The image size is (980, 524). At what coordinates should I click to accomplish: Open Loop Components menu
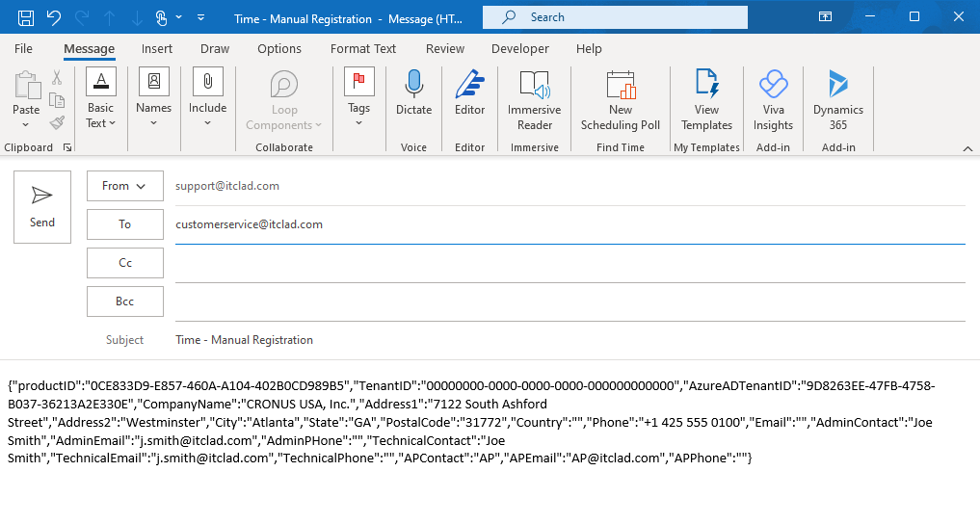(x=283, y=100)
